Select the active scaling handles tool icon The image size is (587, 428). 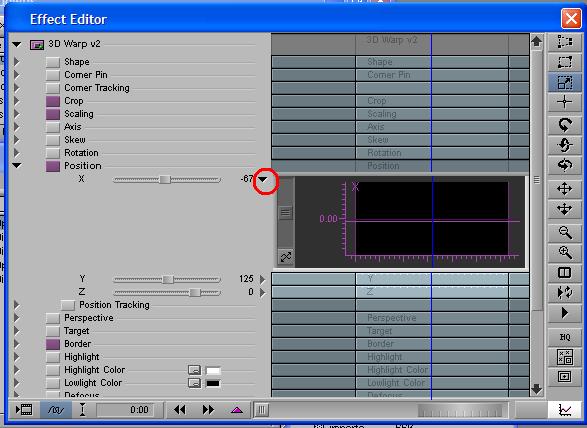tap(564, 82)
